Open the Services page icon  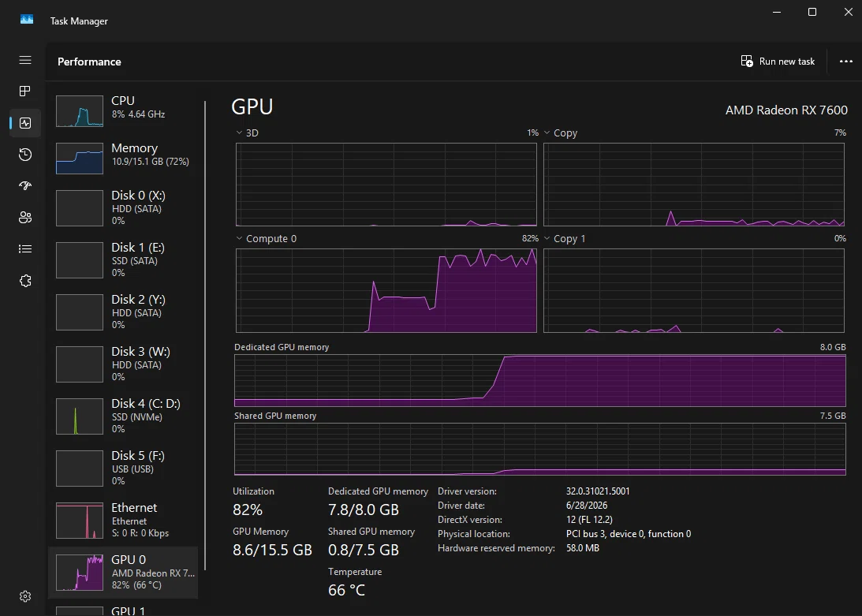pyautogui.click(x=25, y=281)
